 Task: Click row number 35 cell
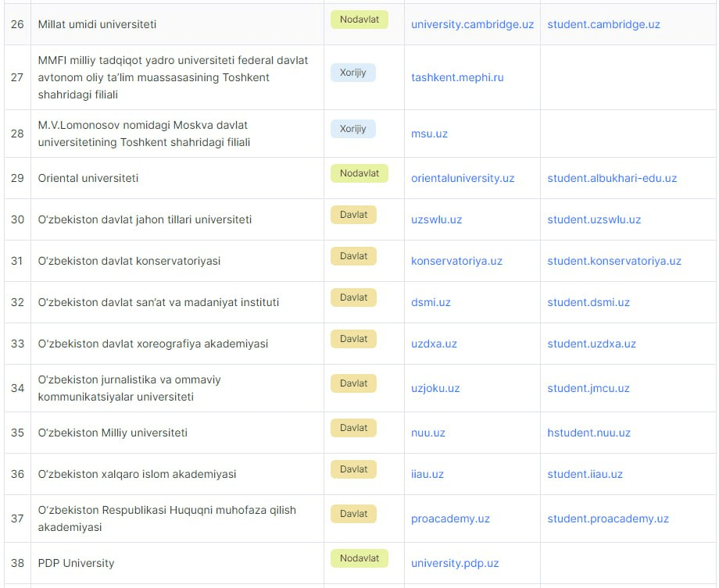17,433
